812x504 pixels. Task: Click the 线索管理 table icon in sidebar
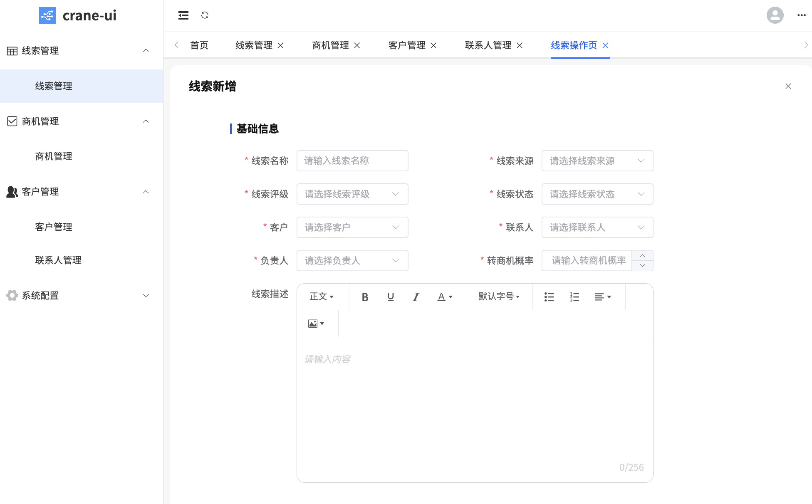(x=12, y=51)
